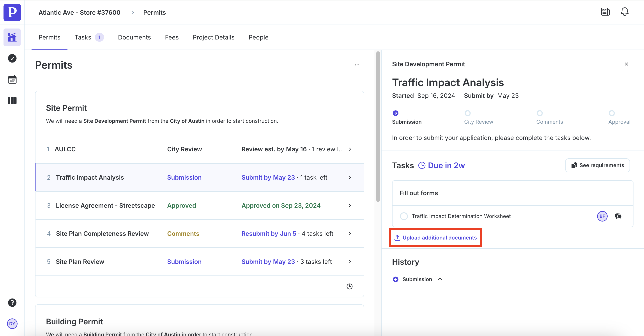Click the clock history icon below permits list
644x336 pixels.
349,286
